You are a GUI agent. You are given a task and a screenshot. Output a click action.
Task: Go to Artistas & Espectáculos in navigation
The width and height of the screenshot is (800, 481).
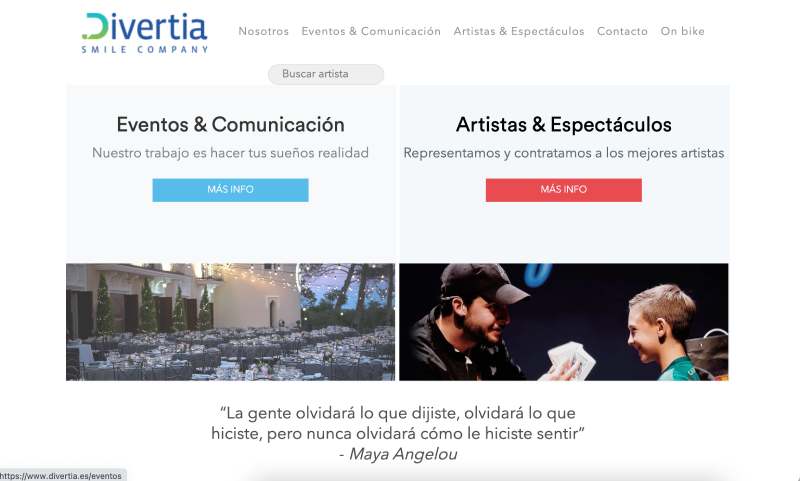519,31
